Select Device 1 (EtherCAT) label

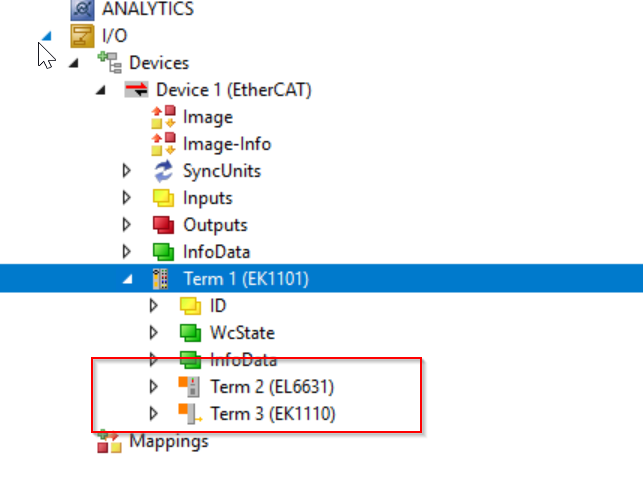coord(234,90)
